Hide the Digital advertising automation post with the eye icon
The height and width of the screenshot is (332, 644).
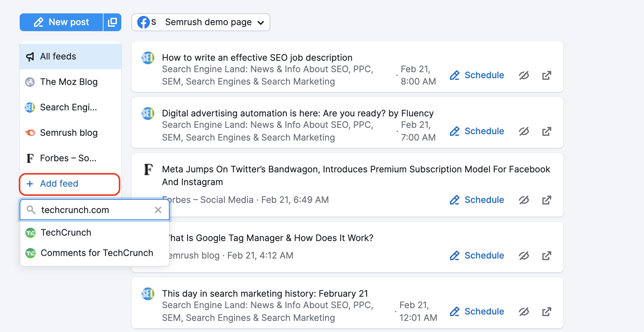pyautogui.click(x=524, y=131)
